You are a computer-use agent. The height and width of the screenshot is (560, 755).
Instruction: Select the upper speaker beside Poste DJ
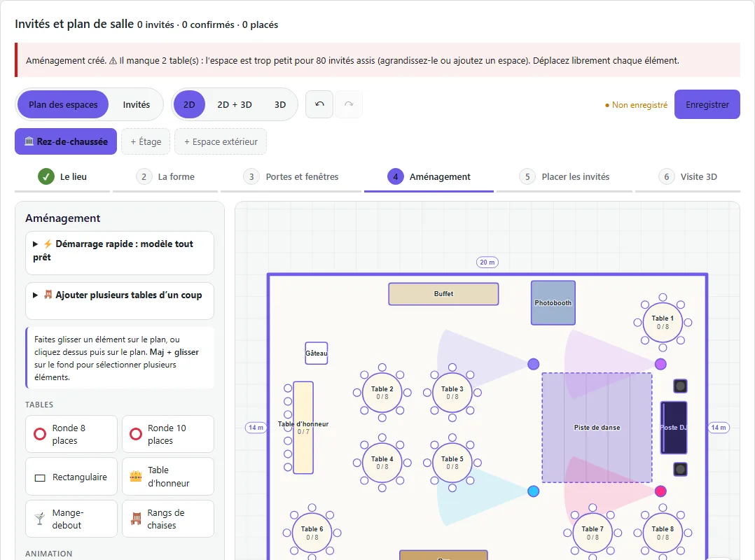680,386
